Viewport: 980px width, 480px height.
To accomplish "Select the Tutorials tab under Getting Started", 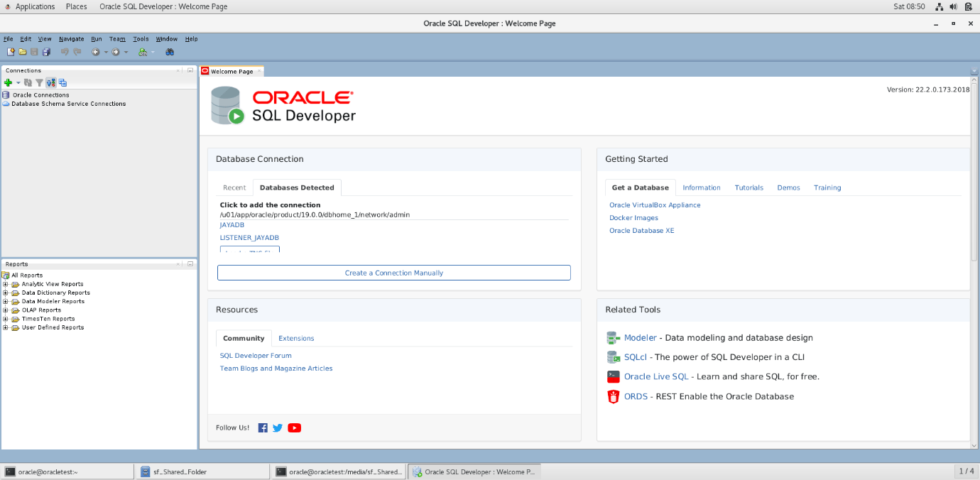I will 748,187.
